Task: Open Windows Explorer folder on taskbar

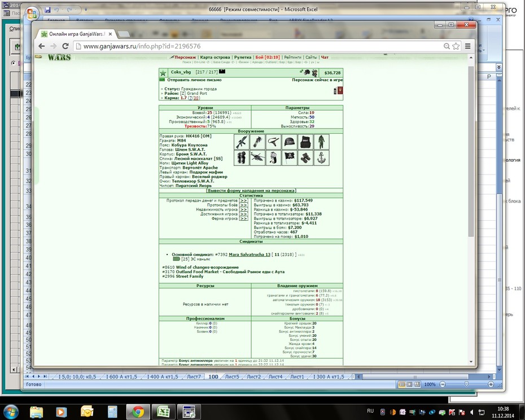Action: click(36, 412)
